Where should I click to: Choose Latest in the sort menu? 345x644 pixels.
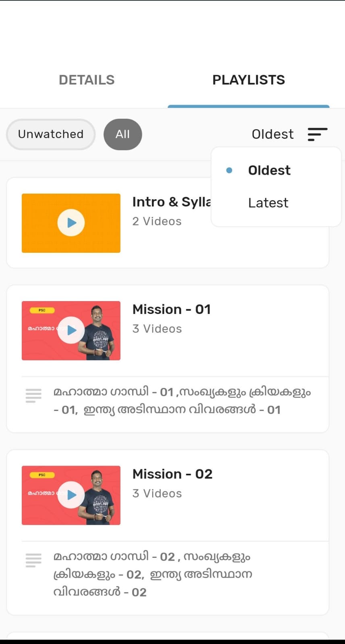[x=268, y=203]
